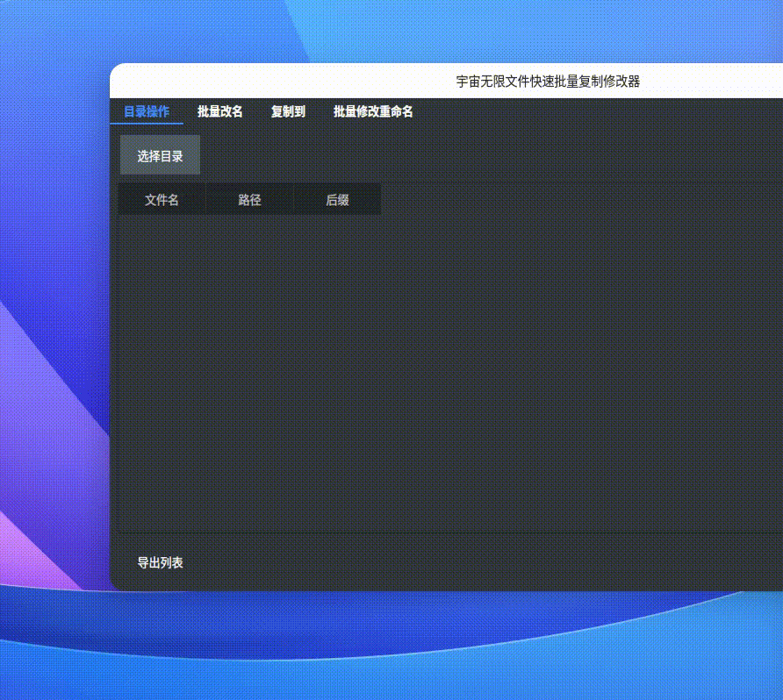Click the 后缀 column header
This screenshot has height=700, width=783.
337,200
